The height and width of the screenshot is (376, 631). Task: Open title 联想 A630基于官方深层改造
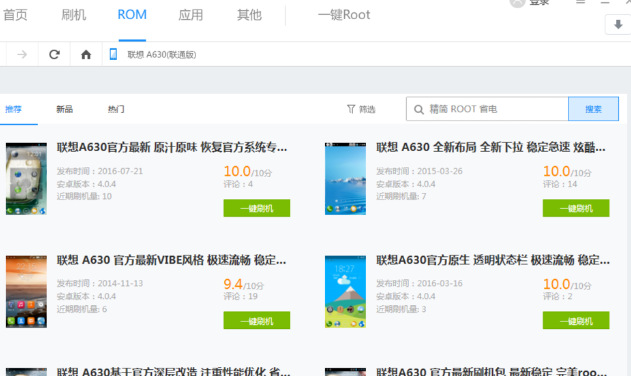173,371
